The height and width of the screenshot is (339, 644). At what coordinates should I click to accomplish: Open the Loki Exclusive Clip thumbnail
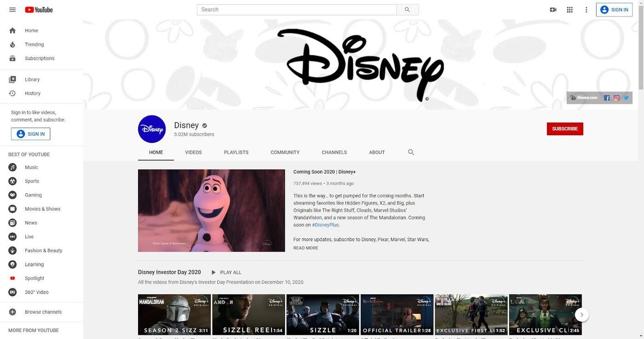(x=546, y=315)
